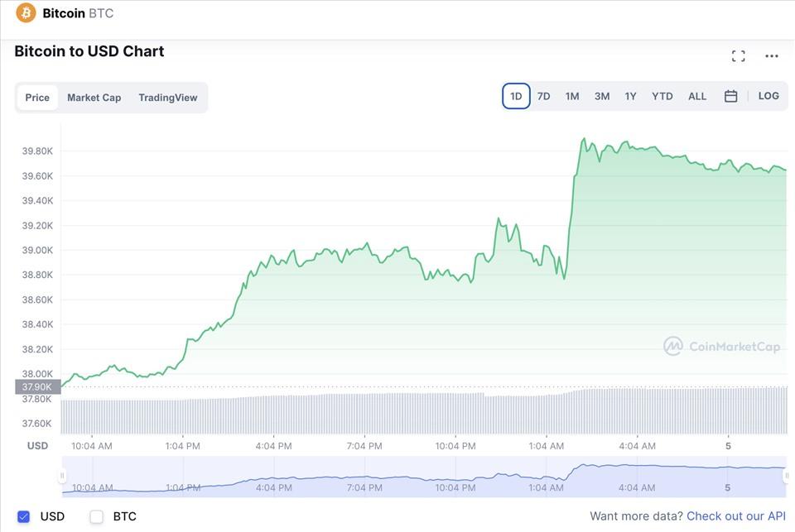Click the Bitcoin coin logo

[26, 12]
